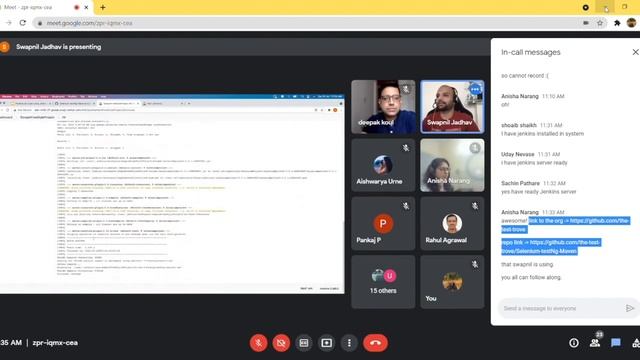This screenshot has width=640, height=360.
Task: Bookmark this page with star icon
Action: 600,23
